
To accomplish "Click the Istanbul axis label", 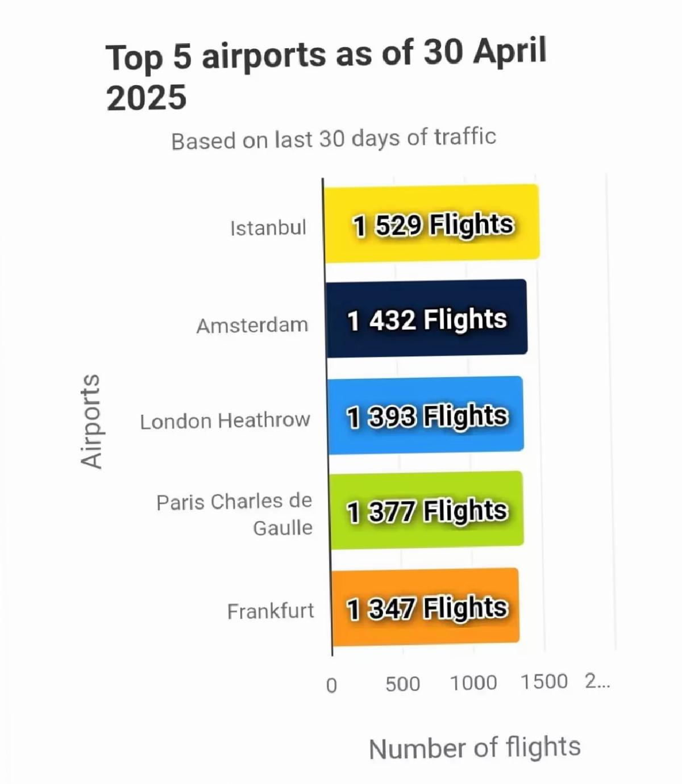I will 268,228.
